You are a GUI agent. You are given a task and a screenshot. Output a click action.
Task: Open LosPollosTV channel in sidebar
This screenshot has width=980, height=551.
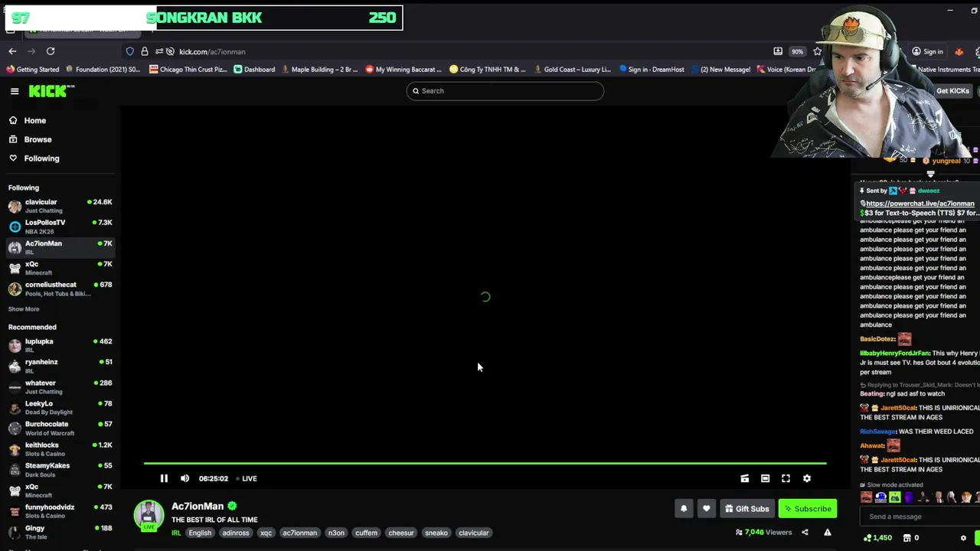(60, 227)
